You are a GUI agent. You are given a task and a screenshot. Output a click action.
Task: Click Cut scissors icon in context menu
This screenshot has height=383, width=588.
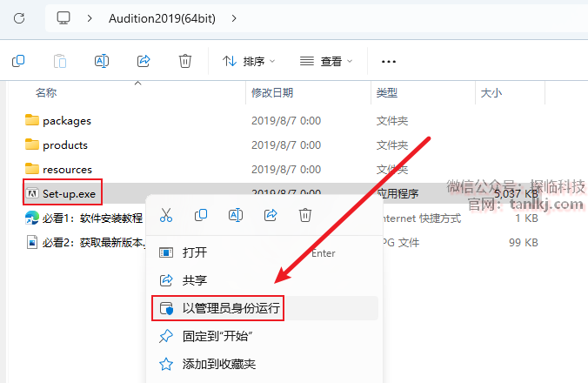pyautogui.click(x=166, y=215)
